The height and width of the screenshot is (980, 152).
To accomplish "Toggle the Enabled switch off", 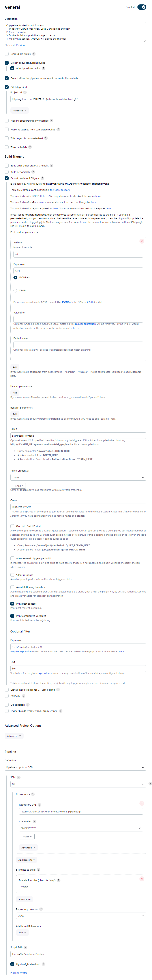I will click(141, 7).
